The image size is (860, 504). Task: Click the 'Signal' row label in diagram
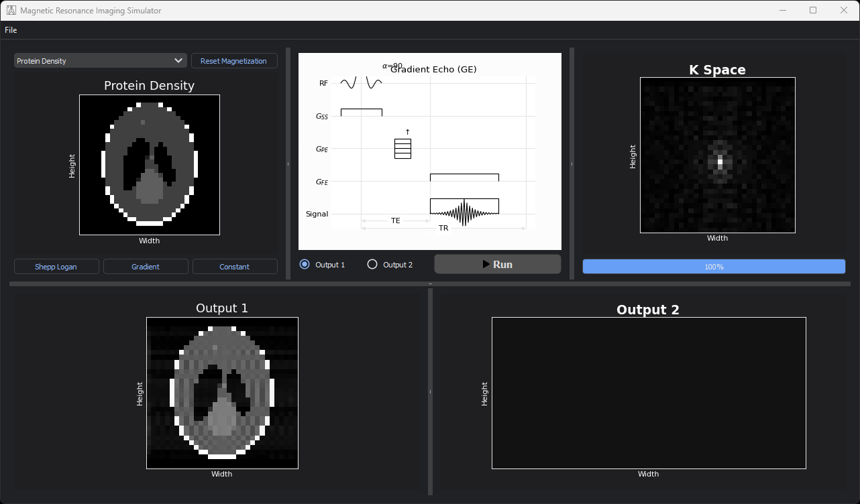(x=317, y=214)
